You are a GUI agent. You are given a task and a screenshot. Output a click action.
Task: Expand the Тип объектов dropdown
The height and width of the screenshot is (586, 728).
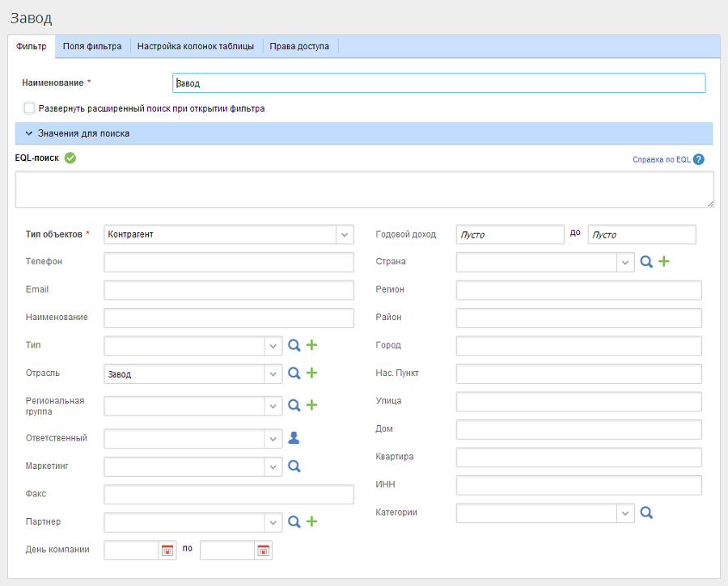[345, 234]
